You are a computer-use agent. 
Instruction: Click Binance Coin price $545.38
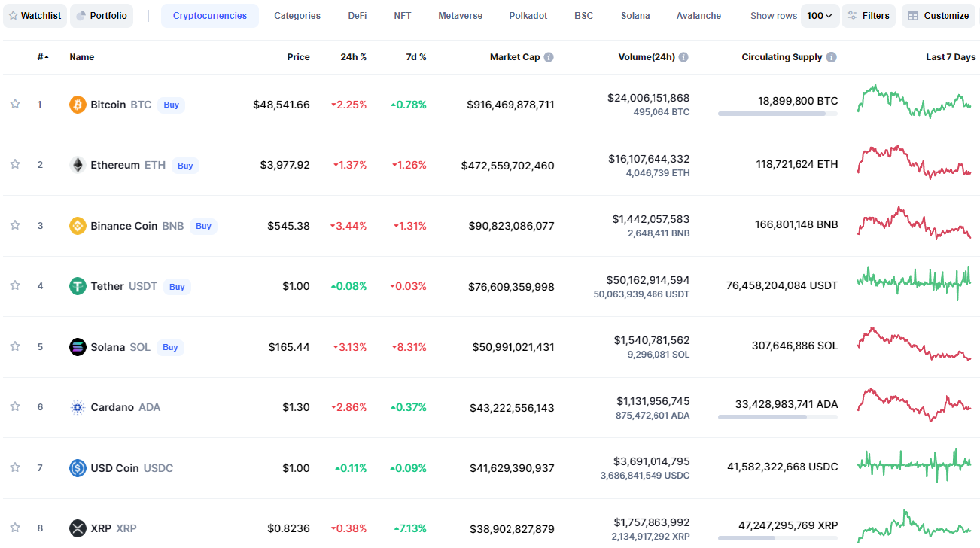[288, 226]
